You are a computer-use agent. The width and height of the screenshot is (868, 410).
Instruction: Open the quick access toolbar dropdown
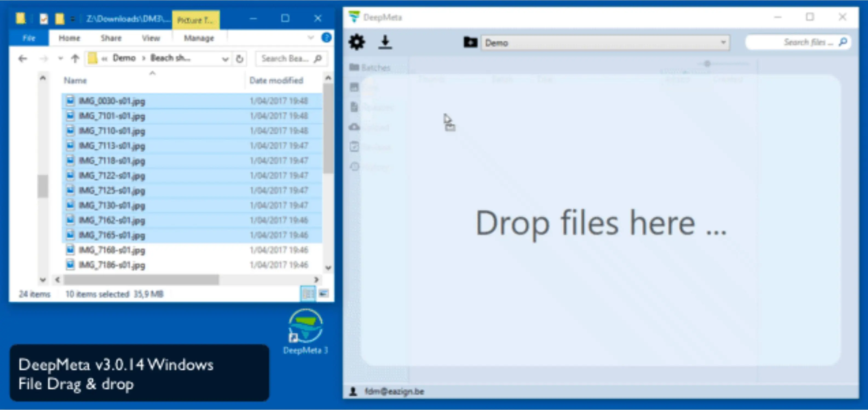(x=73, y=19)
